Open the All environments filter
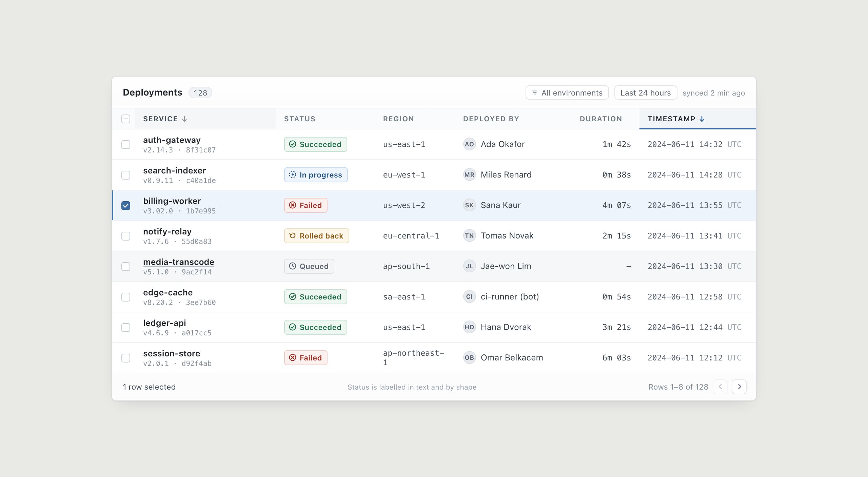The height and width of the screenshot is (477, 868). pyautogui.click(x=567, y=93)
